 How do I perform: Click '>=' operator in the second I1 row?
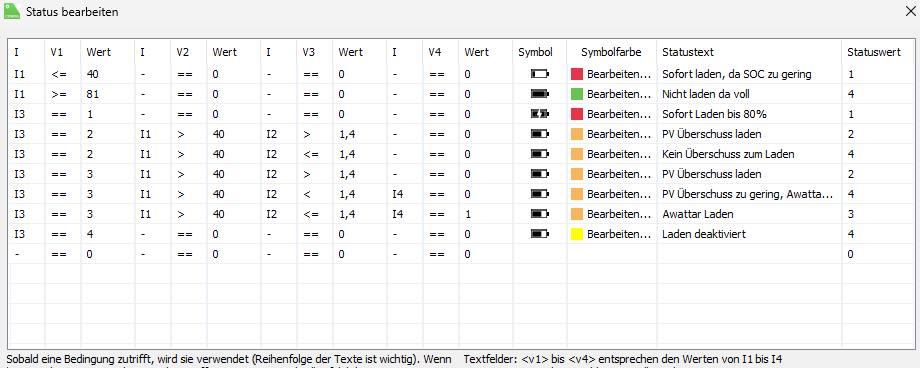58,94
